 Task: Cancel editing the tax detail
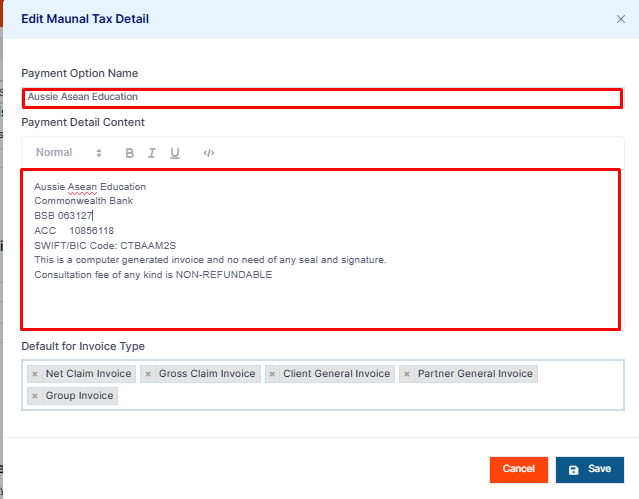pos(518,470)
